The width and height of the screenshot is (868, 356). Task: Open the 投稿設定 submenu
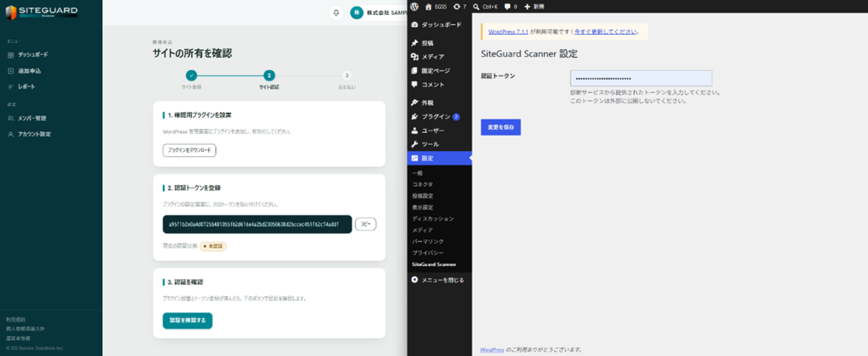(422, 196)
